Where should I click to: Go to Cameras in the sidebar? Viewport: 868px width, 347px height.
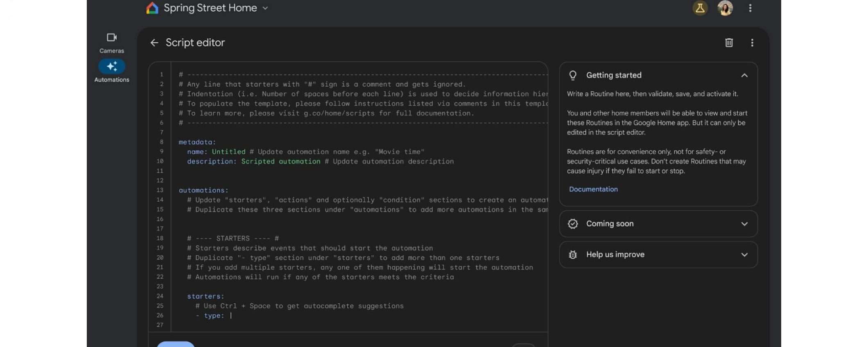111,43
